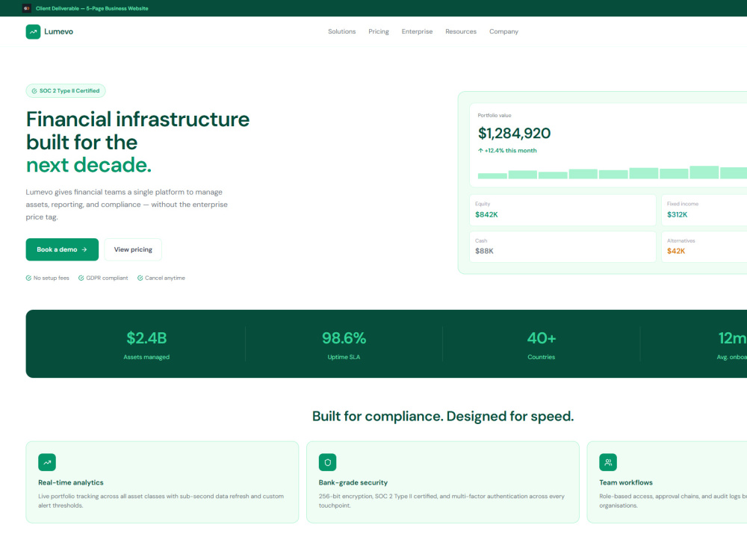Viewport: 747px width, 560px height.
Task: Select the Cash $88K card
Action: pos(562,246)
